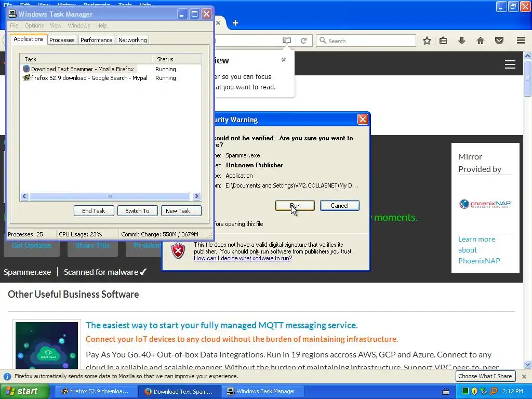Open the Windows Start menu
The image size is (532, 399).
tap(24, 391)
